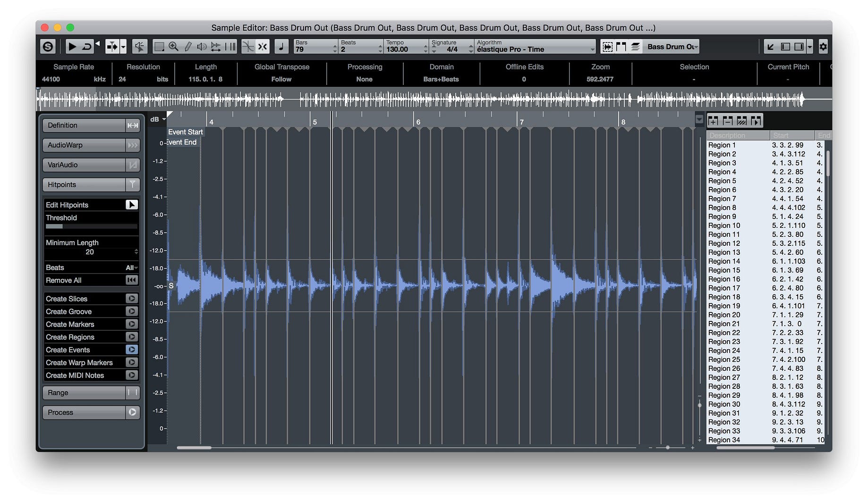
Task: Click the Remove Region button
Action: 727,120
